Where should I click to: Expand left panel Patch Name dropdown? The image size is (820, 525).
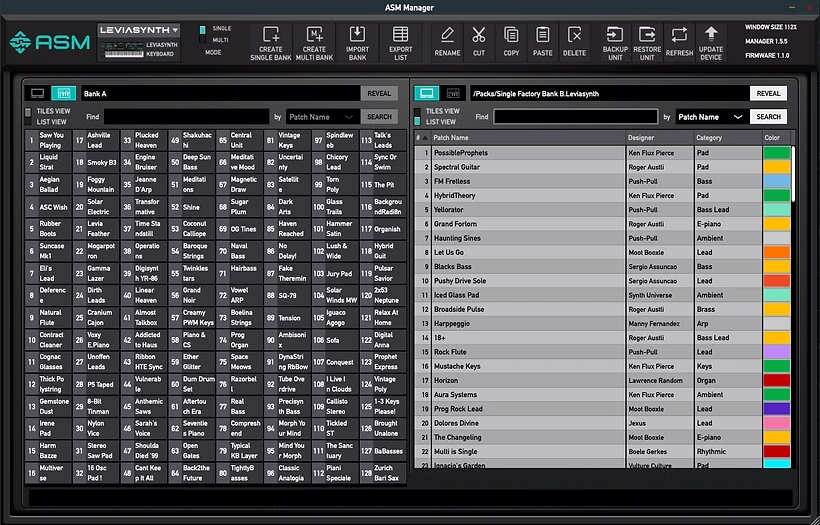pyautogui.click(x=322, y=117)
